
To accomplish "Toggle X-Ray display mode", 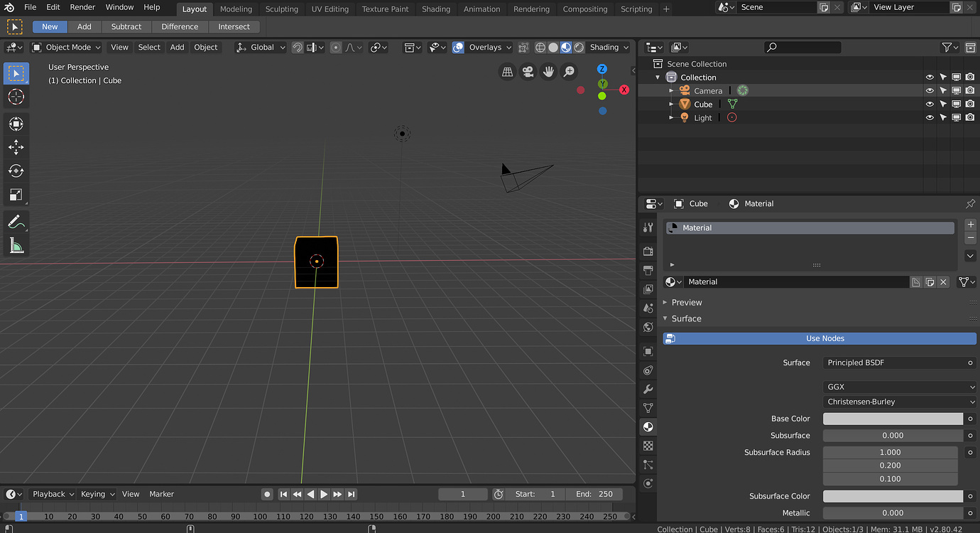I will pyautogui.click(x=523, y=48).
